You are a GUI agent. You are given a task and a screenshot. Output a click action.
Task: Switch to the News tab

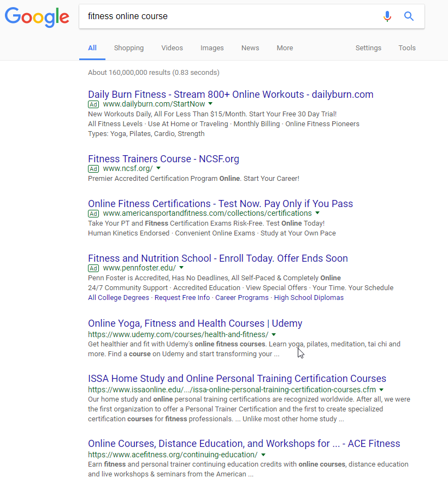click(250, 48)
